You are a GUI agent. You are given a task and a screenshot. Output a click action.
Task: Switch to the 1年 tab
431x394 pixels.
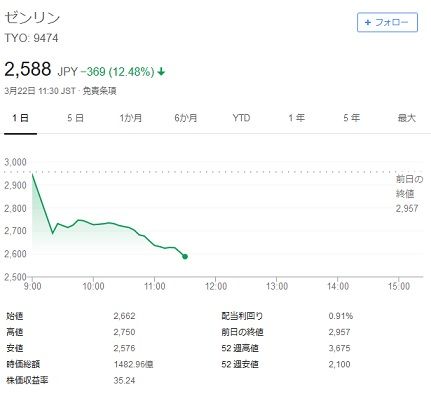click(296, 118)
